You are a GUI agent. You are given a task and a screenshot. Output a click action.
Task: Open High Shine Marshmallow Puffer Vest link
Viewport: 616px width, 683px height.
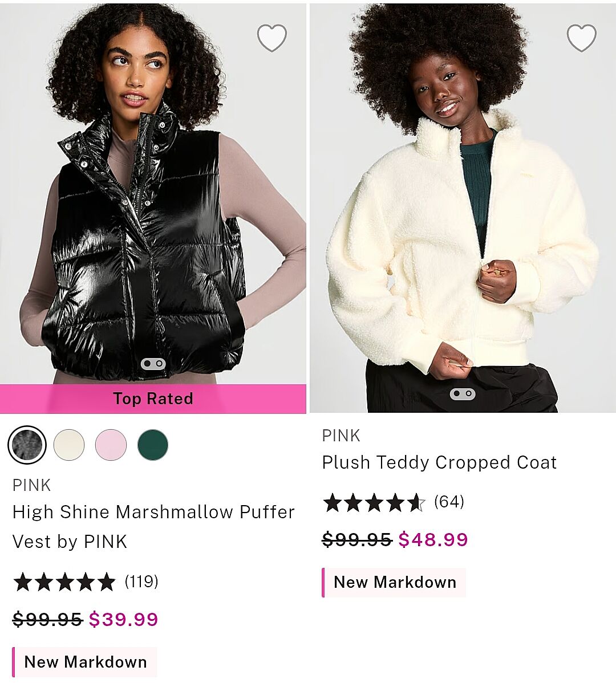[x=153, y=527]
